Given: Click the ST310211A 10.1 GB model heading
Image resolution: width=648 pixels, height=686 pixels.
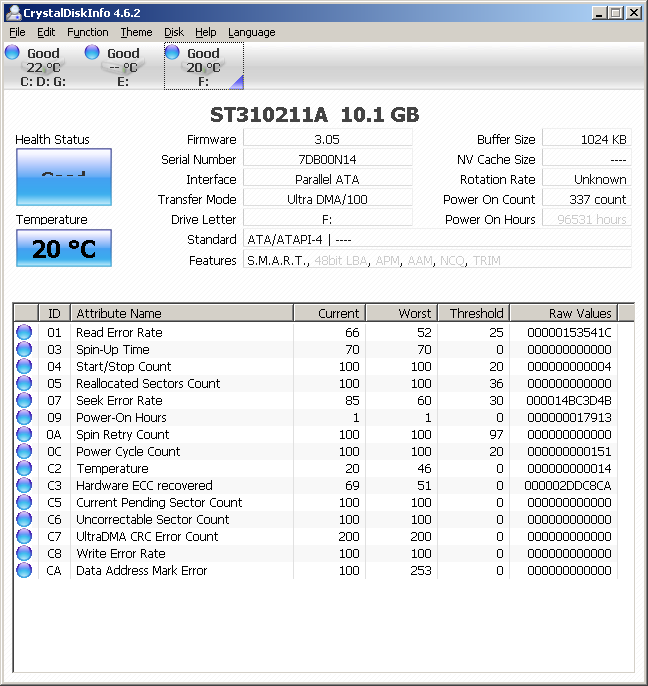Looking at the screenshot, I should pyautogui.click(x=315, y=115).
